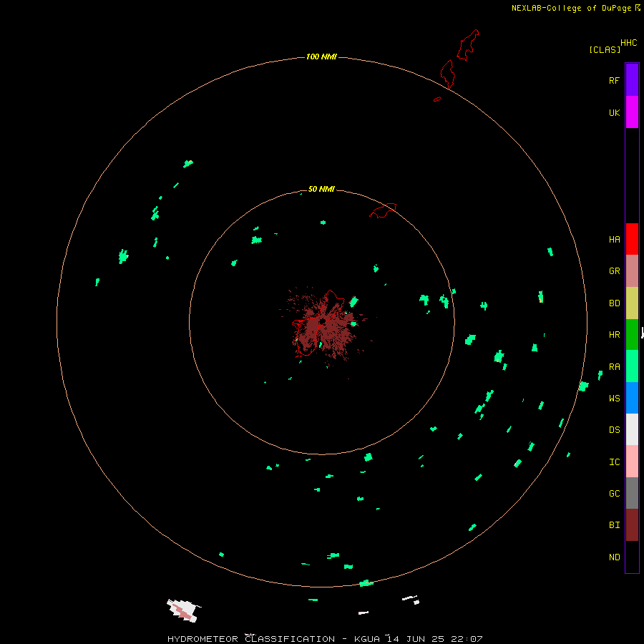Click the UK magenta legend swatch
Screen dimensions: 644x644
tap(632, 112)
